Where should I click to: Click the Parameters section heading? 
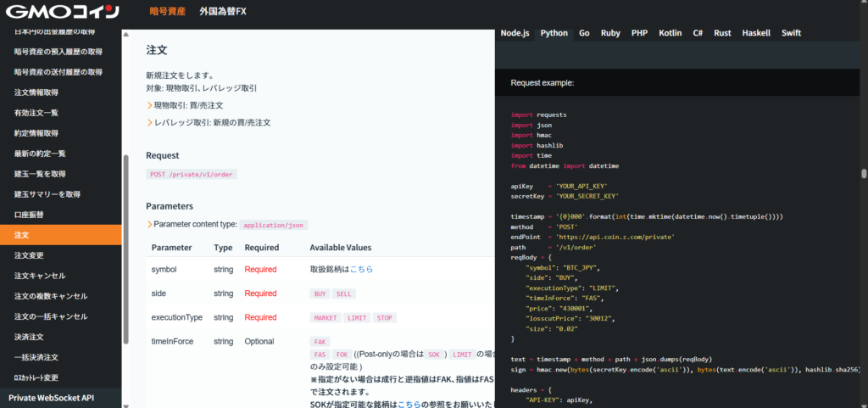pyautogui.click(x=170, y=206)
